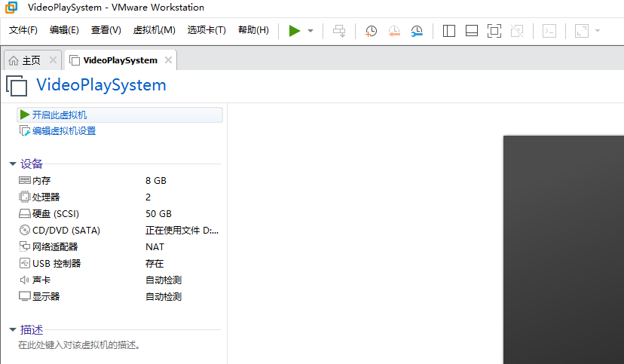Viewport: 624px width, 364px height.
Task: Open the stretch mode dropdown arrow
Action: [598, 31]
